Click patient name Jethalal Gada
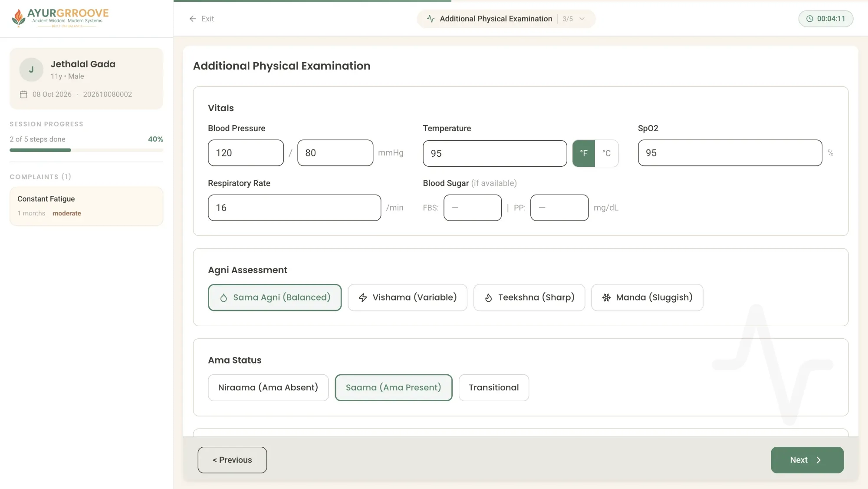Image resolution: width=868 pixels, height=489 pixels. click(x=83, y=64)
